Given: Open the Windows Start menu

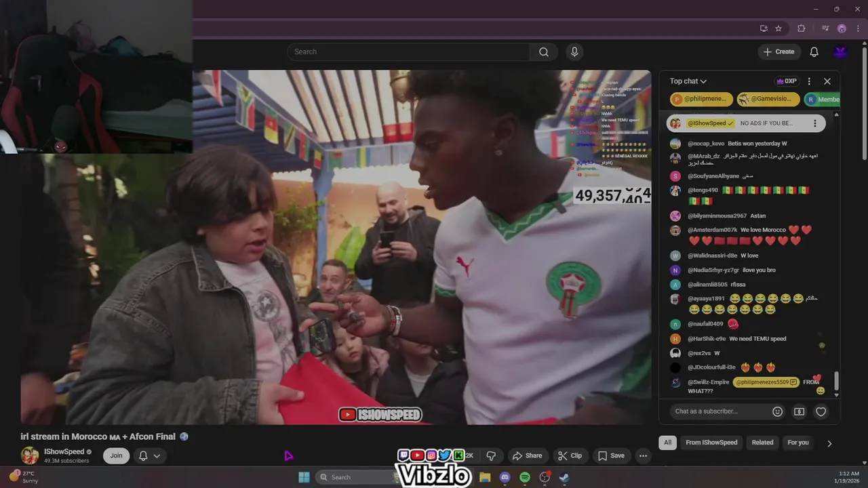Looking at the screenshot, I should point(304,477).
